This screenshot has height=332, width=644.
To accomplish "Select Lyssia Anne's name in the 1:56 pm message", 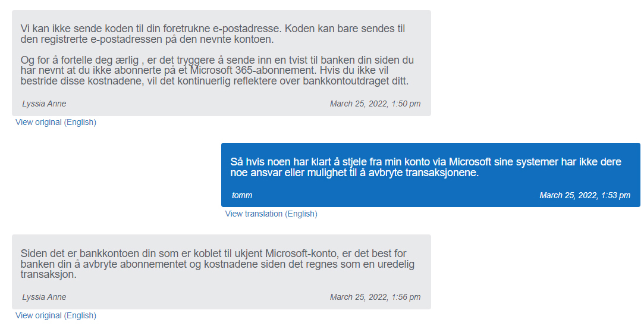I will [44, 297].
